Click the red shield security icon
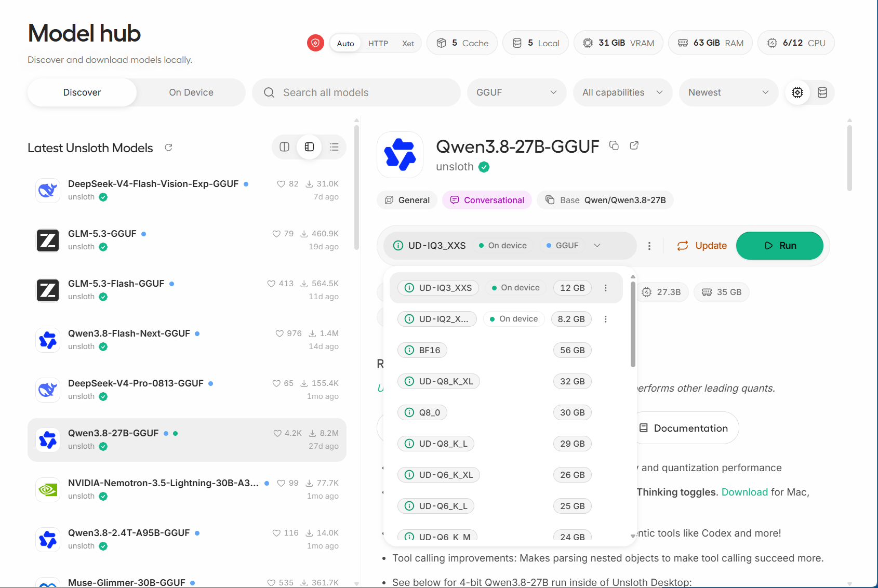 tap(315, 43)
